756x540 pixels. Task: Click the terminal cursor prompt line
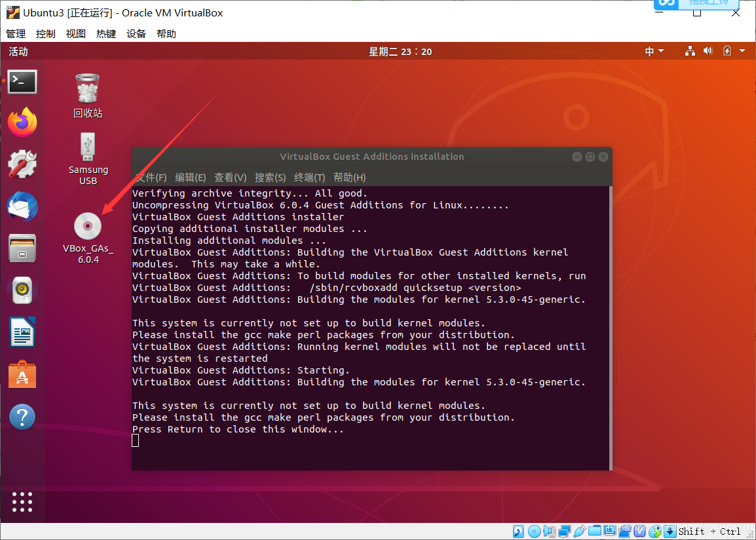(x=136, y=440)
